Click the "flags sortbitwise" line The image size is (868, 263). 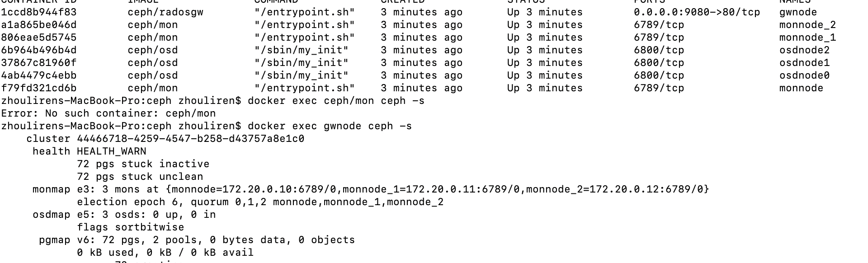click(131, 227)
